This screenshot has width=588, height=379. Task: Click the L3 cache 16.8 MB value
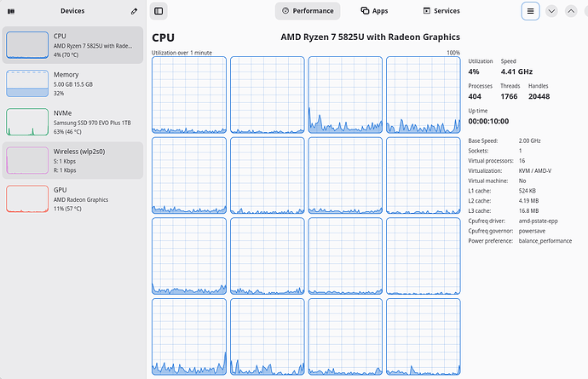528,211
